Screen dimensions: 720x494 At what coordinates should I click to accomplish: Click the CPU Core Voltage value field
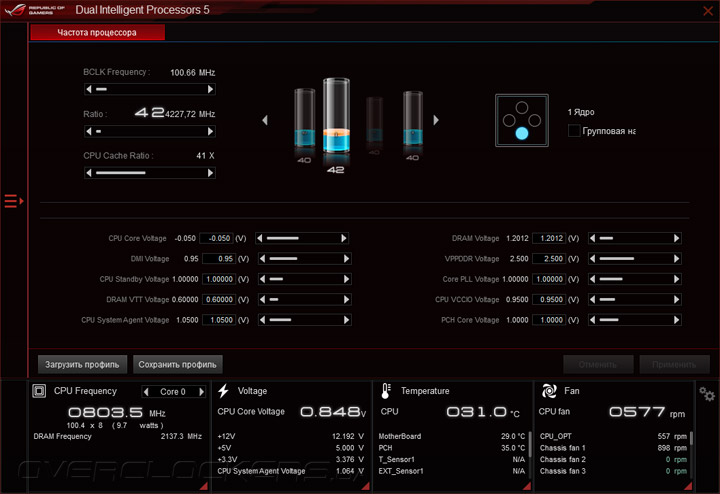(x=217, y=238)
